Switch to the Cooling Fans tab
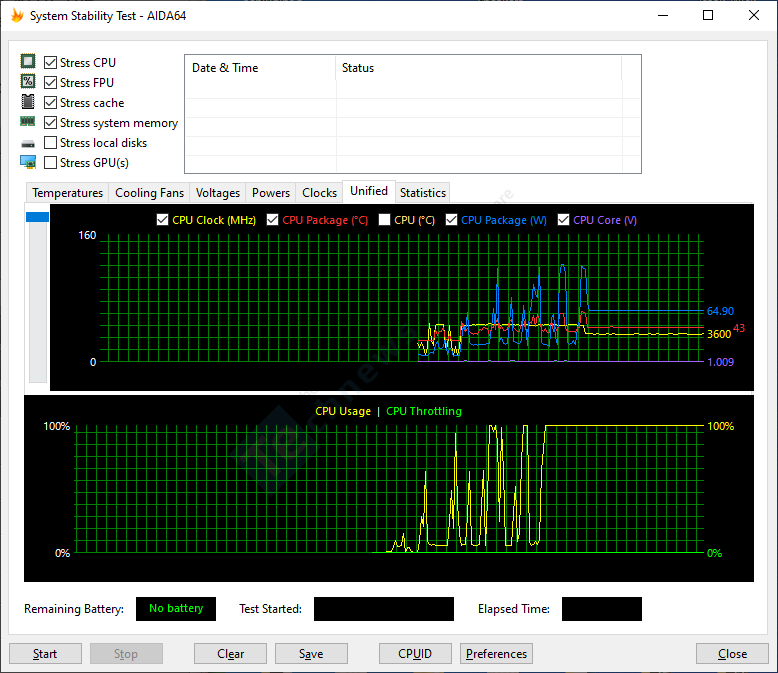Screen dimensions: 778x673 (149, 193)
